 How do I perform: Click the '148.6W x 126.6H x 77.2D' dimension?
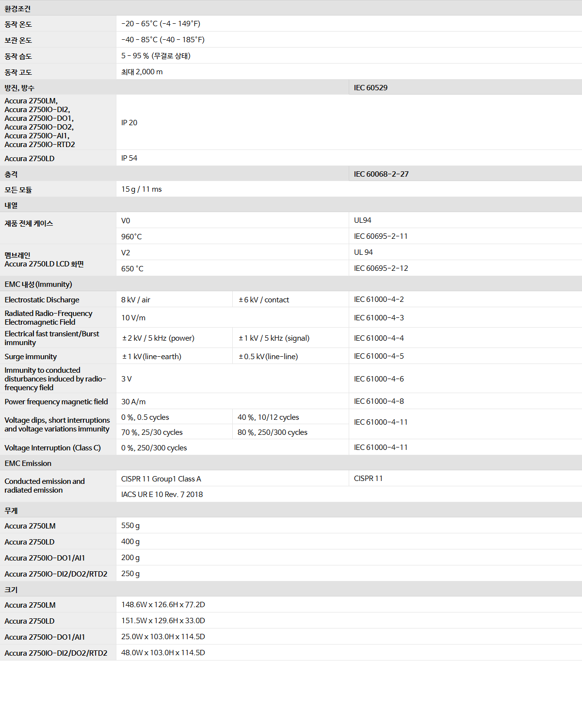pos(163,605)
